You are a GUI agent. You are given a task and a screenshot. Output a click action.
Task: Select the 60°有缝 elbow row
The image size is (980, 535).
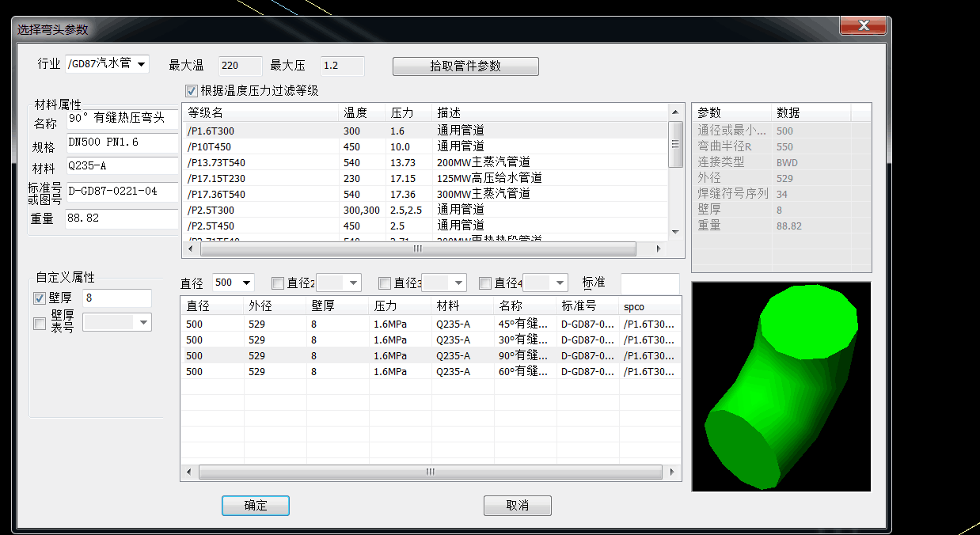[427, 371]
